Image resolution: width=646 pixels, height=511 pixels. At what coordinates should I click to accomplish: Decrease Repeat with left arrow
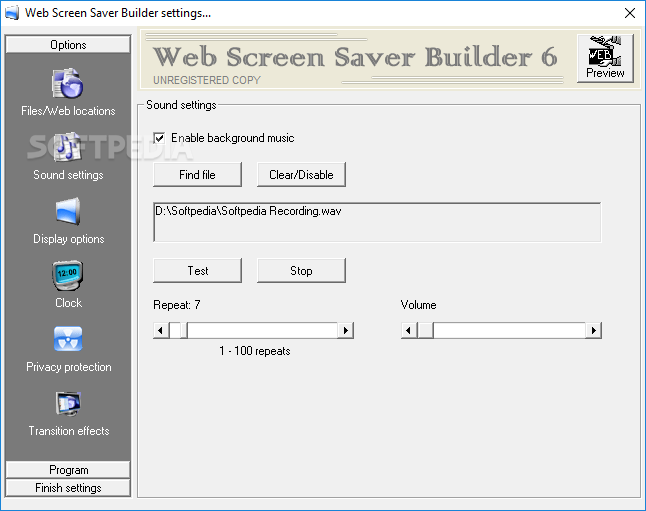(161, 331)
